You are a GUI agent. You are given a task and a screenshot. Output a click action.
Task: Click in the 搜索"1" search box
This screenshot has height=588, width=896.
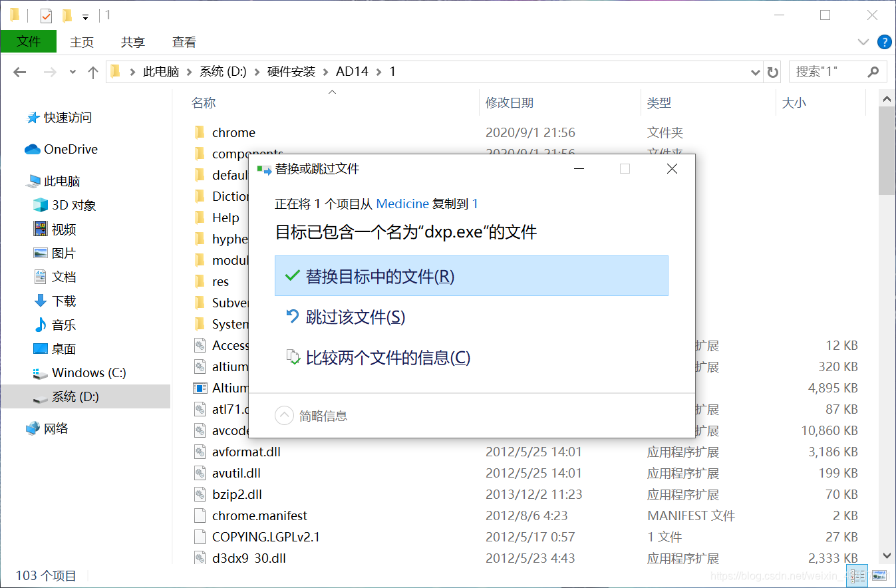(x=828, y=72)
